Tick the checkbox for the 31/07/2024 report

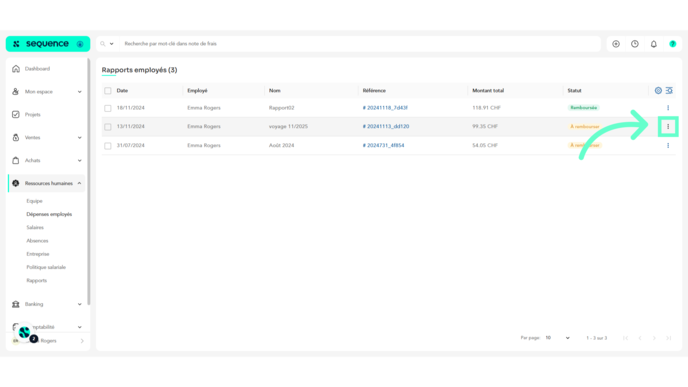(108, 146)
